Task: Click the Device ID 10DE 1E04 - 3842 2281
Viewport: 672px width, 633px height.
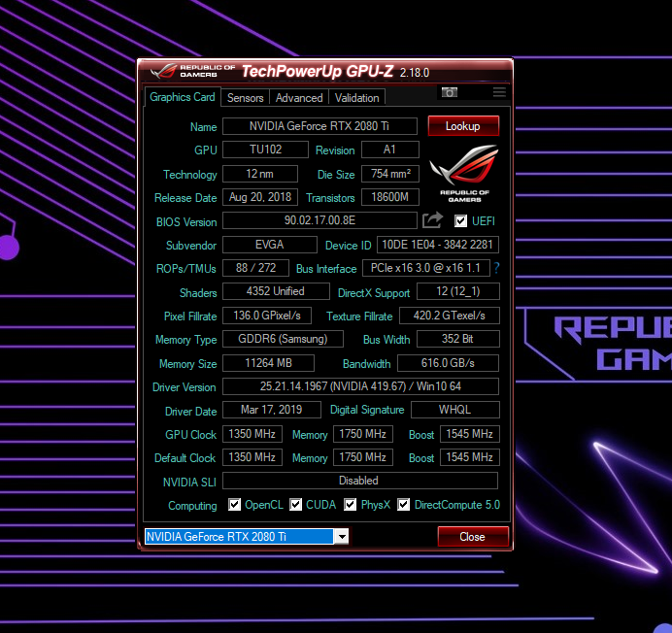Action: [x=438, y=245]
